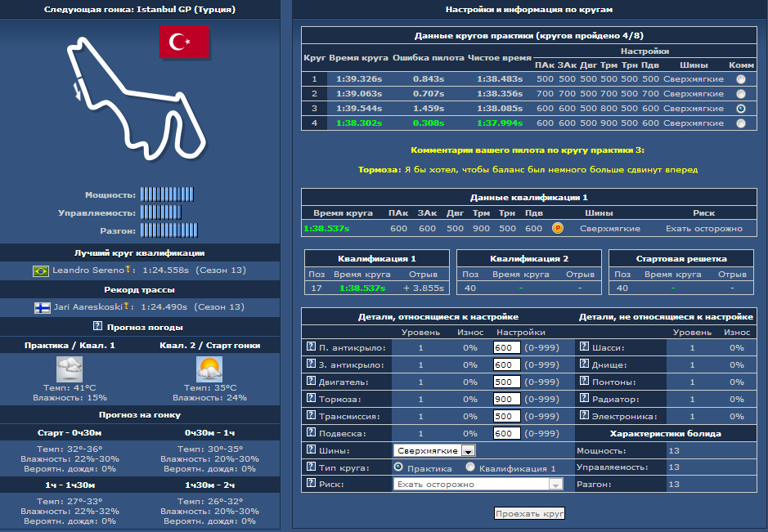Click the help icon next to Двигатель
This screenshot has height=532, width=768.
tap(311, 382)
